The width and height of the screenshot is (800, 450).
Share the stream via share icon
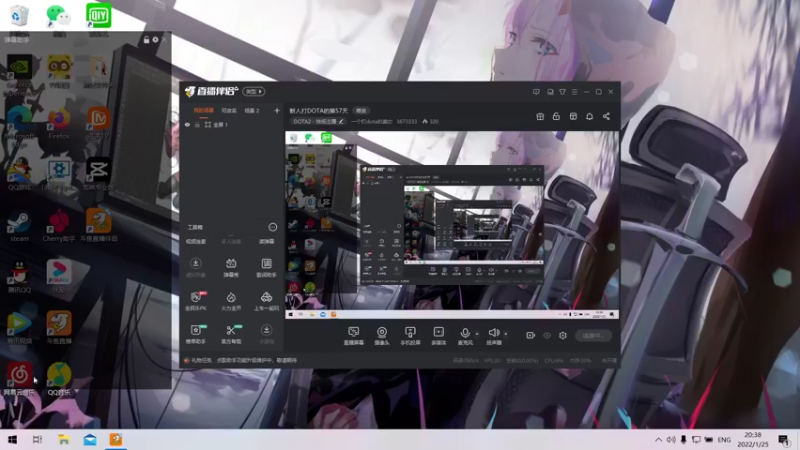pyautogui.click(x=606, y=116)
